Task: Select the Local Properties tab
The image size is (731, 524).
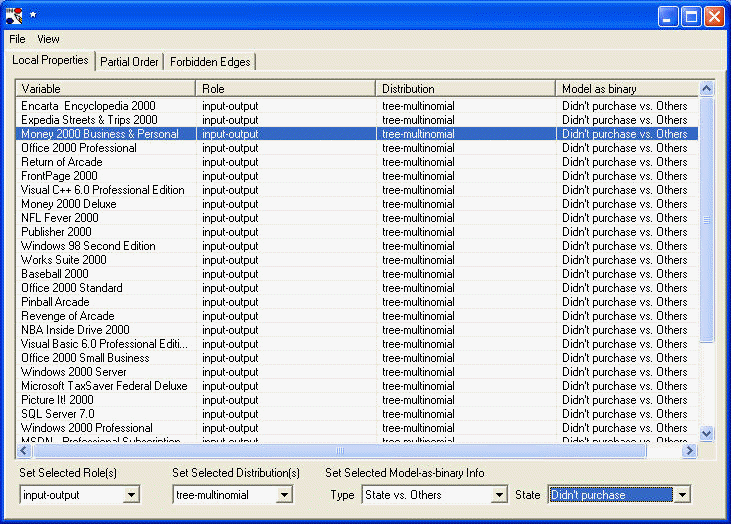Action: click(50, 61)
